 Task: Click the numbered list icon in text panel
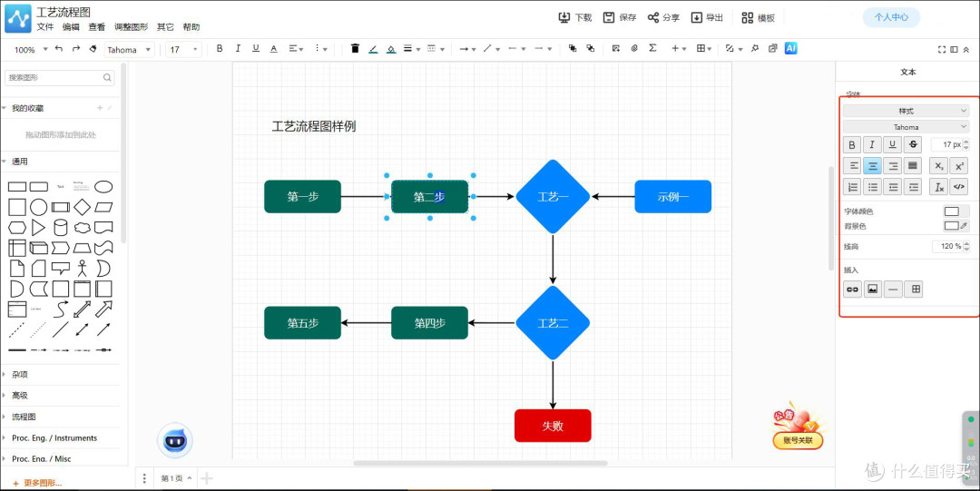click(x=852, y=186)
